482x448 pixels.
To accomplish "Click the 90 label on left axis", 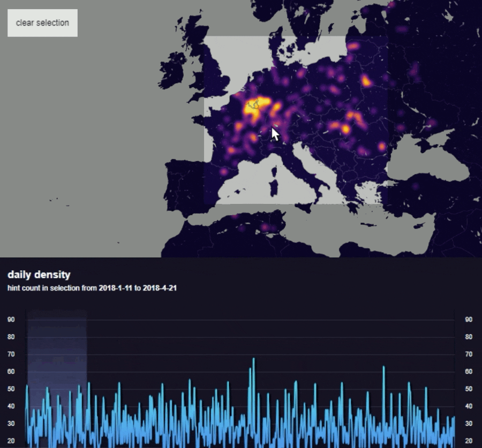I will [x=11, y=320].
